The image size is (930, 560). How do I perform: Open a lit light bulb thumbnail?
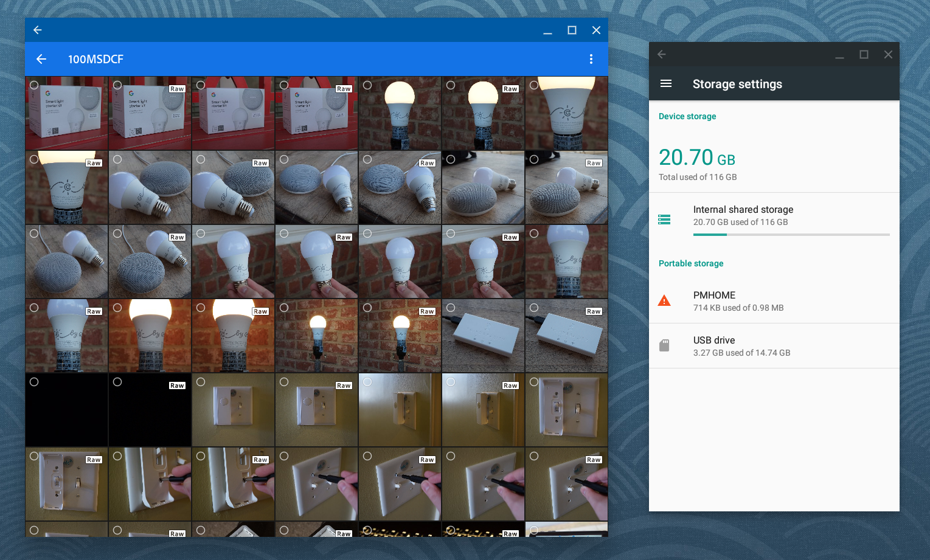pyautogui.click(x=399, y=113)
